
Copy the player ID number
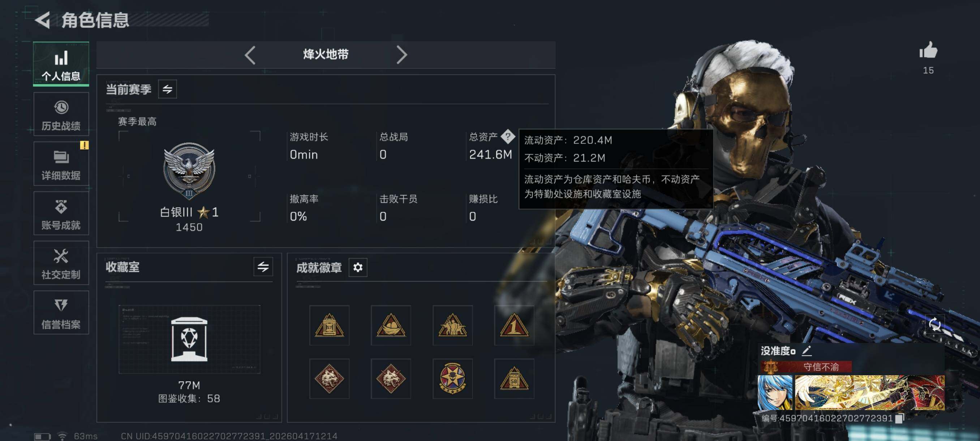899,418
